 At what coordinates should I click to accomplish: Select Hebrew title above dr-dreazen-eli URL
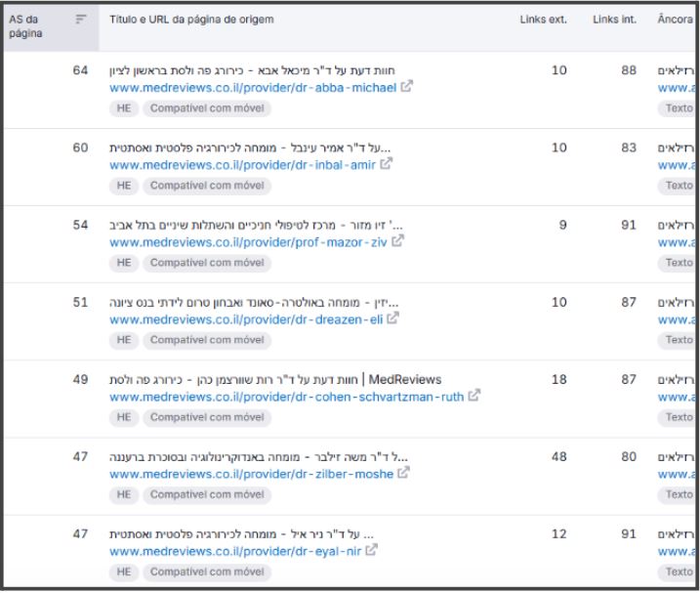point(254,303)
